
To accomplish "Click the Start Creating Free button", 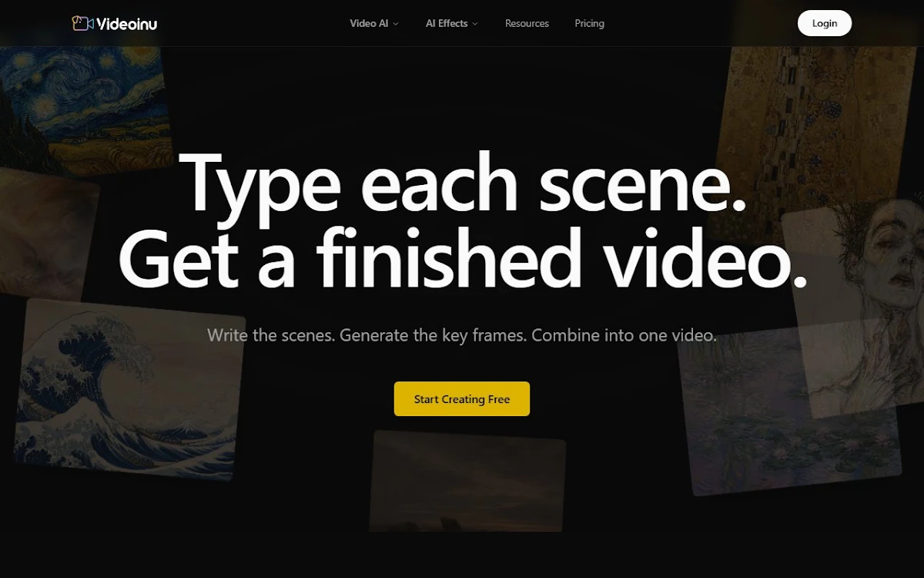I will pyautogui.click(x=462, y=399).
